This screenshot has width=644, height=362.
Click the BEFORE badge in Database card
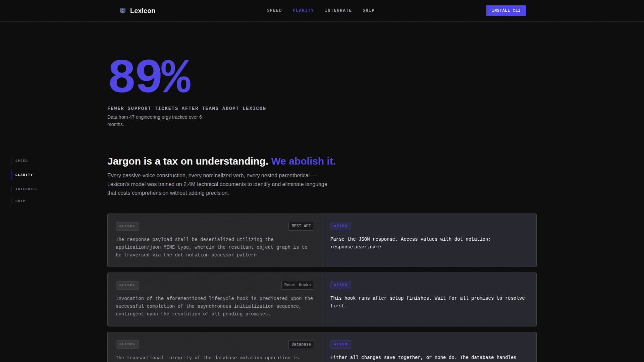pyautogui.click(x=127, y=344)
